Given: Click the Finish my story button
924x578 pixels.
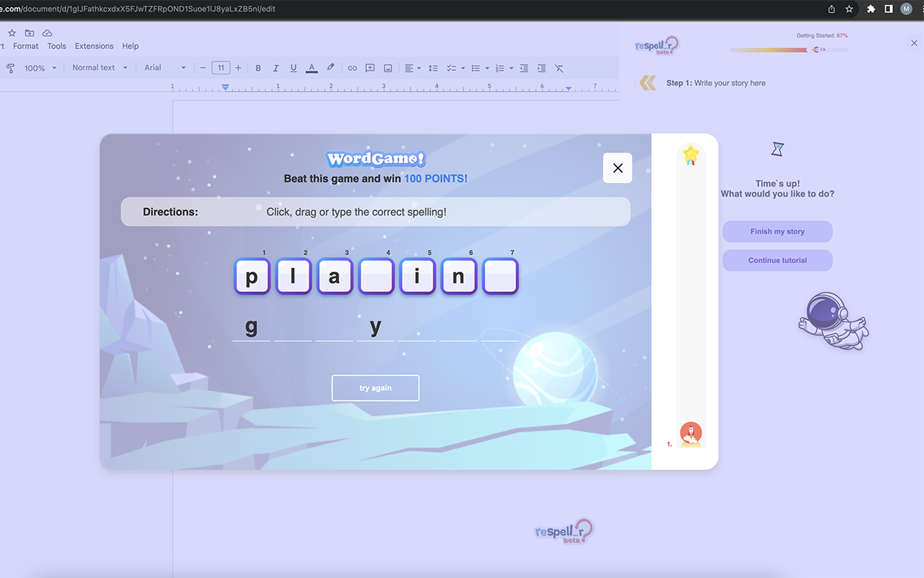Looking at the screenshot, I should tap(777, 231).
